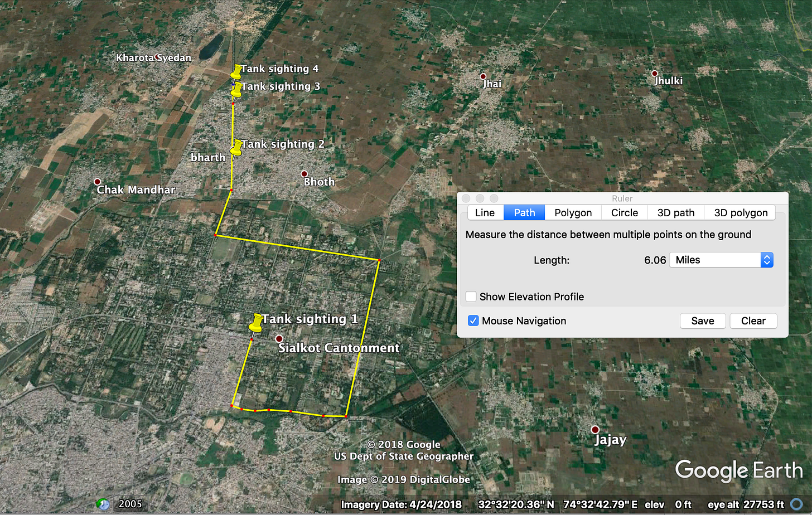Click the Chak Mandhar place marker dot
Viewport: 812px width, 515px height.
pyautogui.click(x=97, y=182)
